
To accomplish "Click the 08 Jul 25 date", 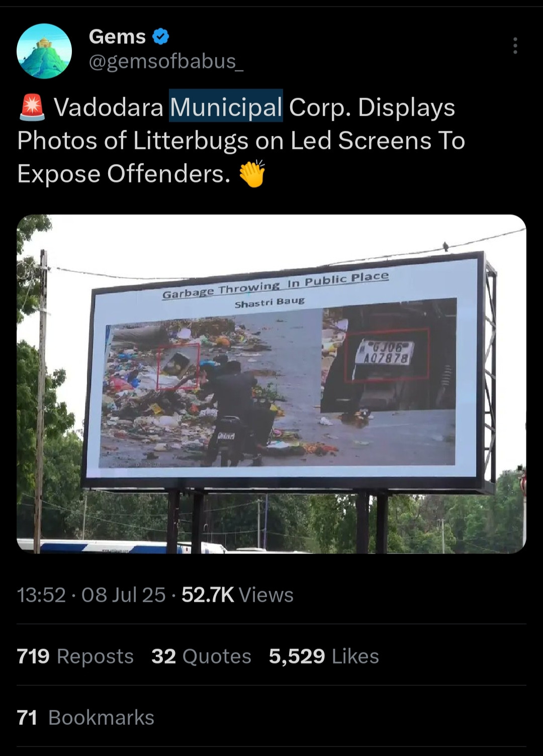I will point(123,595).
